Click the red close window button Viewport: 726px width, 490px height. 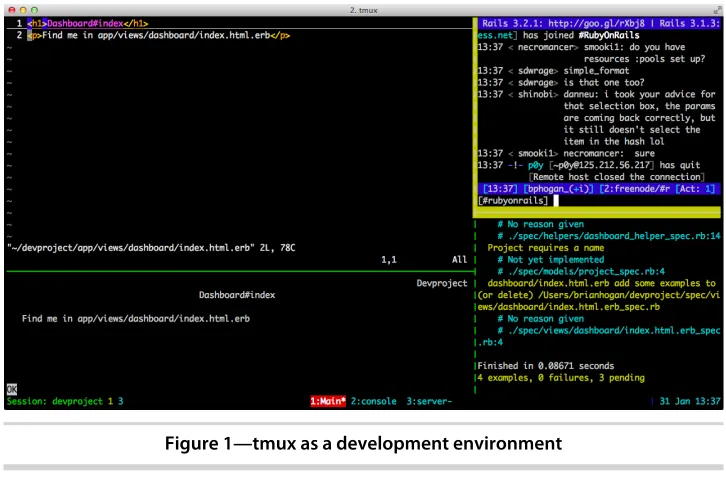click(12, 10)
